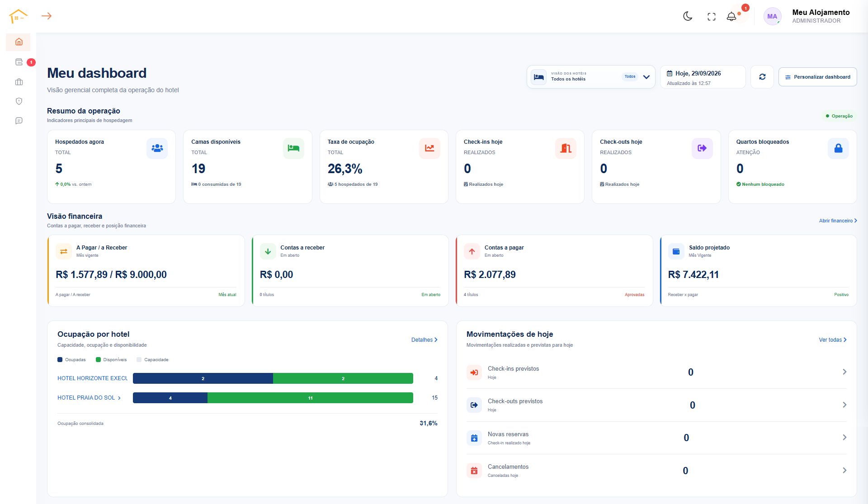Click the Taxa de ocupação chart icon

pos(429,148)
